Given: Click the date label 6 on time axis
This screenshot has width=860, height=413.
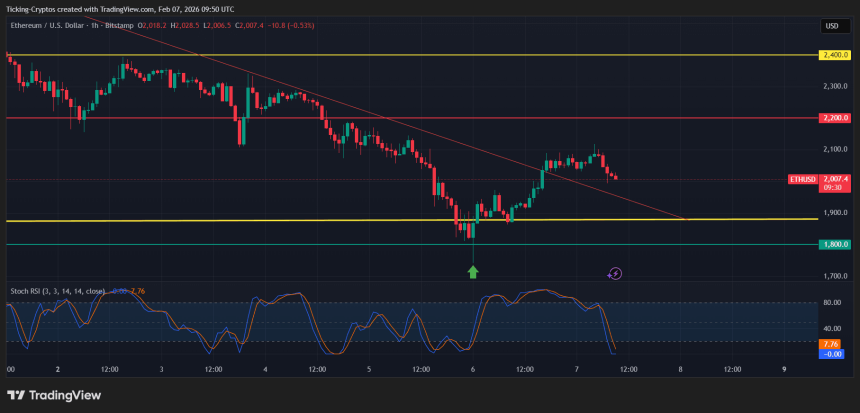Looking at the screenshot, I should tap(473, 369).
